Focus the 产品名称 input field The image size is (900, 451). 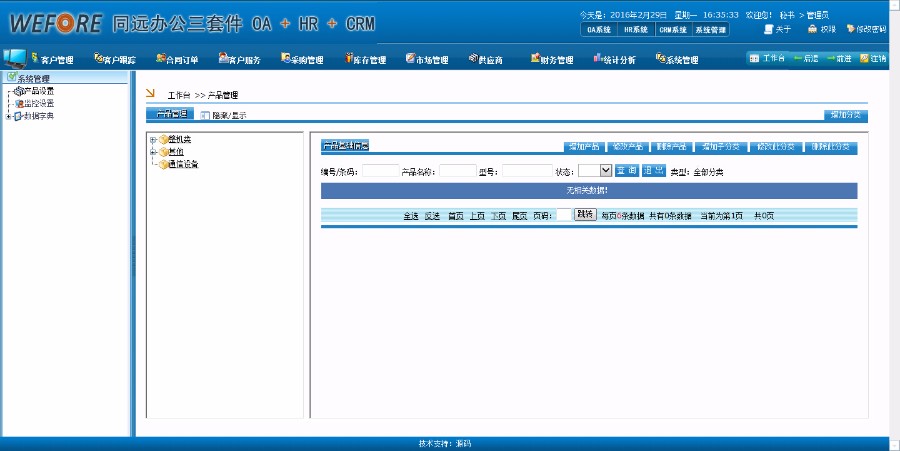[x=458, y=170]
